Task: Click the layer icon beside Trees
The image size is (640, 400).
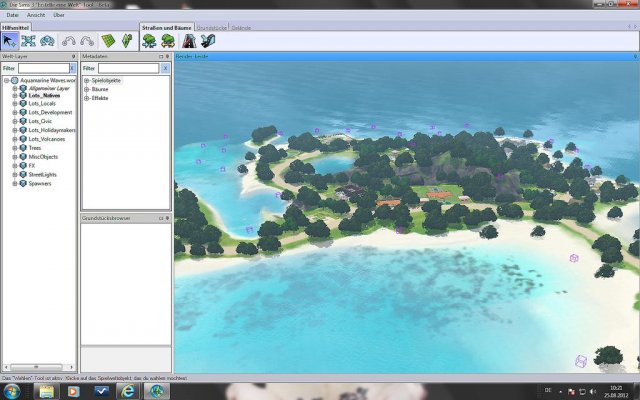Action: tap(23, 148)
